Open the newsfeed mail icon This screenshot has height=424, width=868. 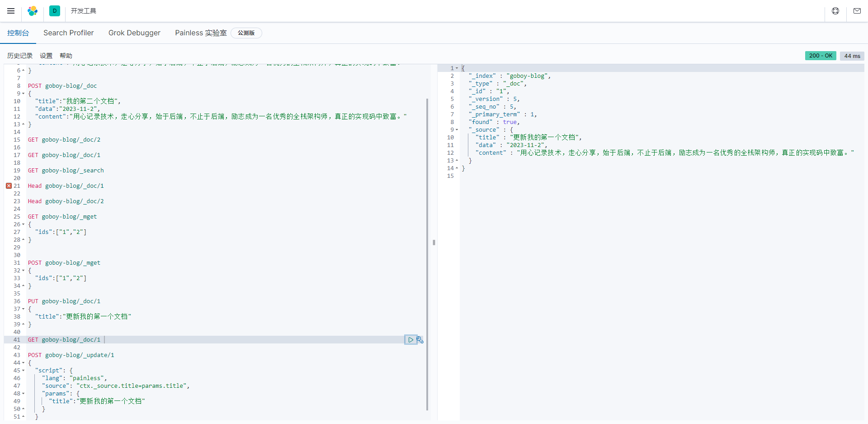tap(857, 11)
